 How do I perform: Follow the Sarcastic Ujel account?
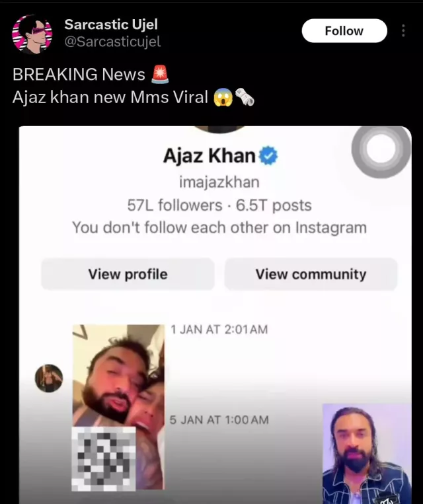(344, 31)
